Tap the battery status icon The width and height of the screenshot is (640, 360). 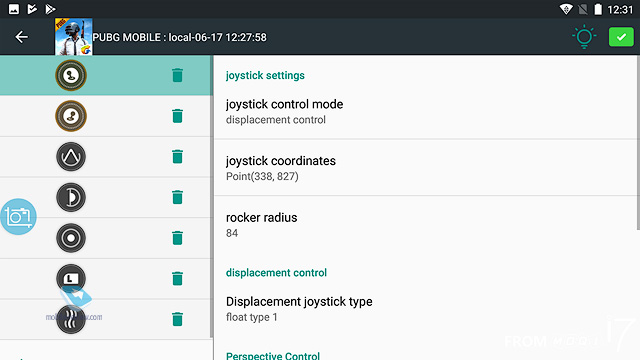click(x=598, y=9)
